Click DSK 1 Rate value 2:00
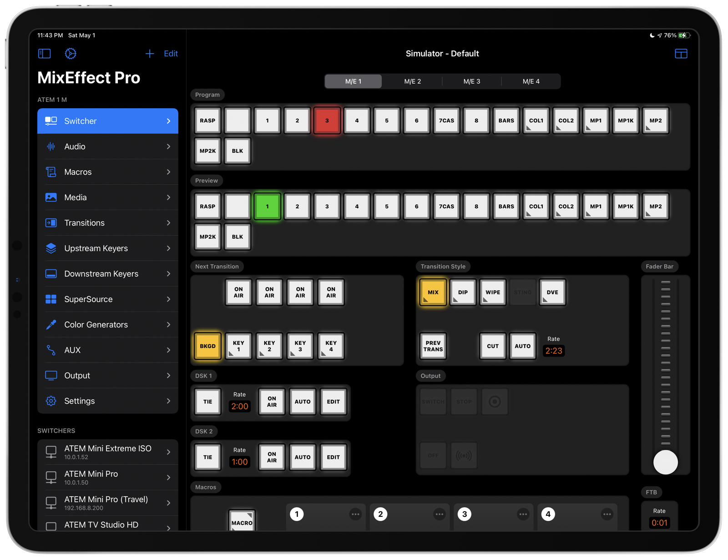Image resolution: width=728 pixels, height=560 pixels. click(x=240, y=406)
